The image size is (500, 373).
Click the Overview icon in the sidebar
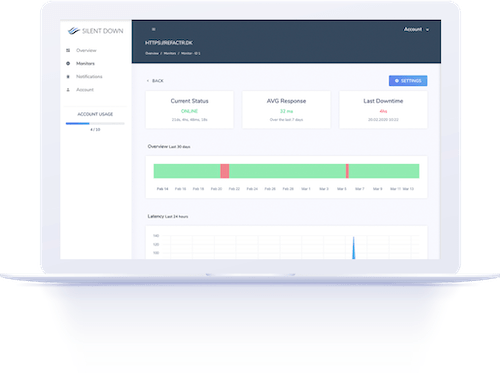point(68,50)
